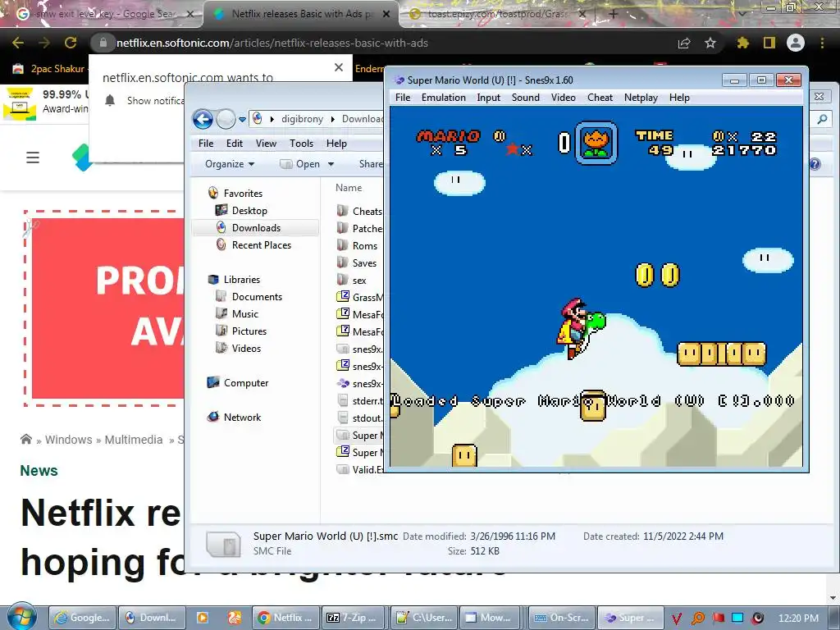Image resolution: width=840 pixels, height=630 pixels.
Task: Select Desktop in Explorer navigation pane
Action: click(241, 211)
